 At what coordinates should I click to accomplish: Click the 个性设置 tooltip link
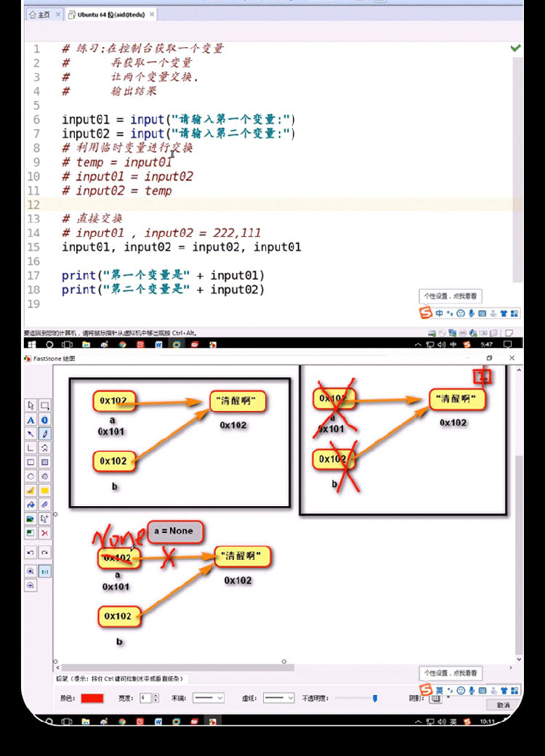pyautogui.click(x=451, y=296)
